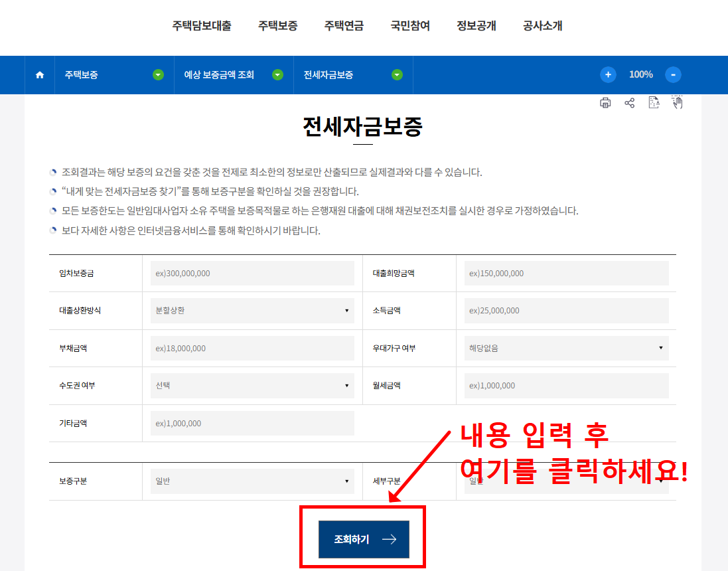Screen dimensions: 728x571
Task: Zoom out with the minus icon
Action: (x=673, y=74)
